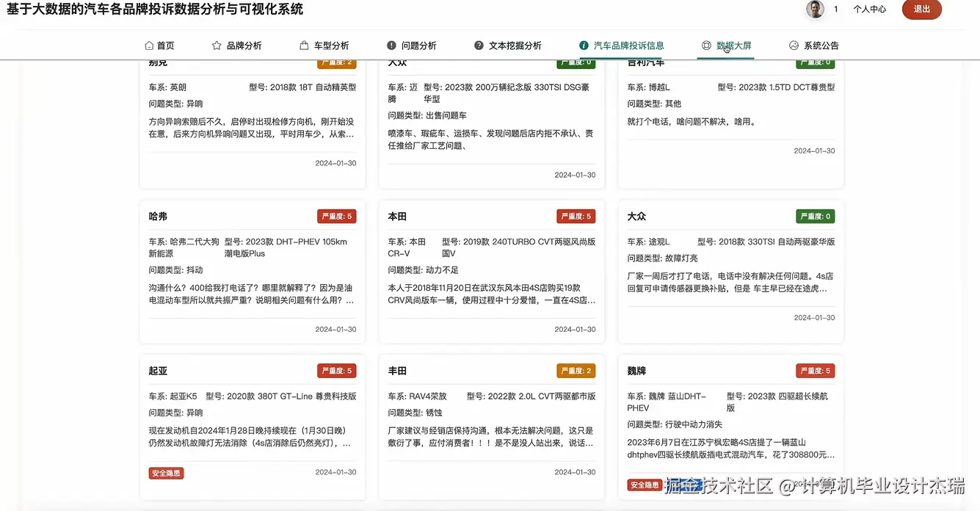Click the system title 基于大数据的汽车各品牌投诉数据分析与可视化系统
This screenshot has height=511, width=980.
(155, 10)
